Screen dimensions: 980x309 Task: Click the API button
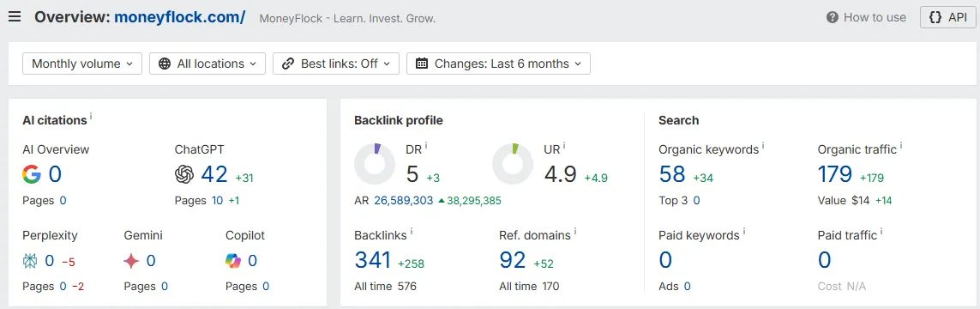tap(948, 17)
